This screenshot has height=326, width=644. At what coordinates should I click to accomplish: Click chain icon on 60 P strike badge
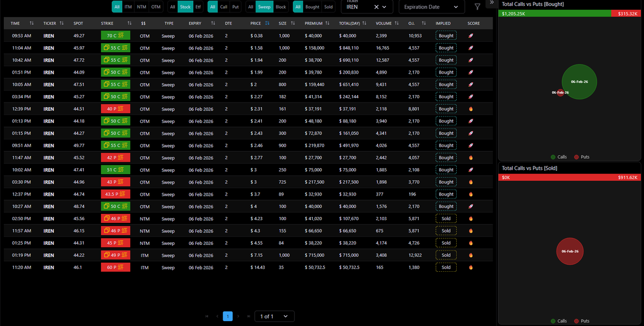coord(121,267)
